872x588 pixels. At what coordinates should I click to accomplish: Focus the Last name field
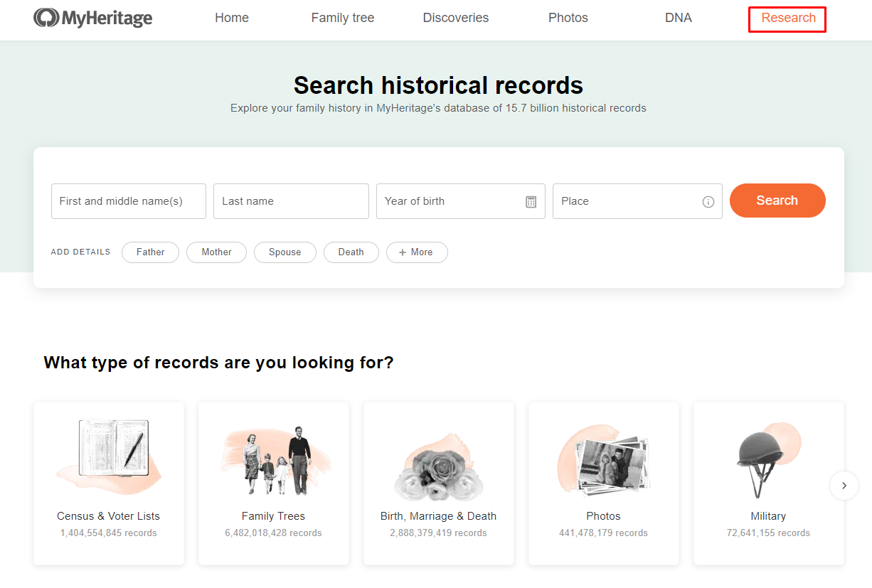pyautogui.click(x=292, y=201)
